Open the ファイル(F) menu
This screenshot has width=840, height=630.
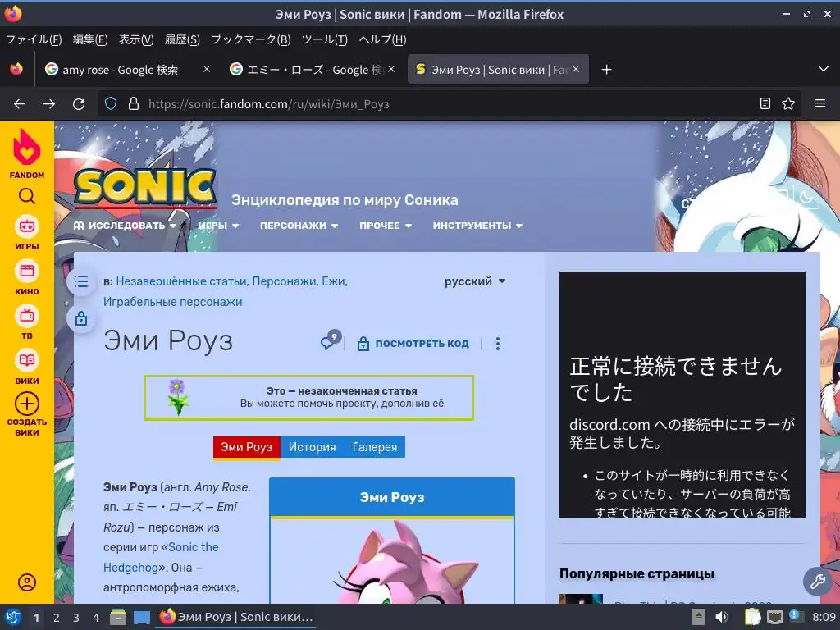[34, 39]
